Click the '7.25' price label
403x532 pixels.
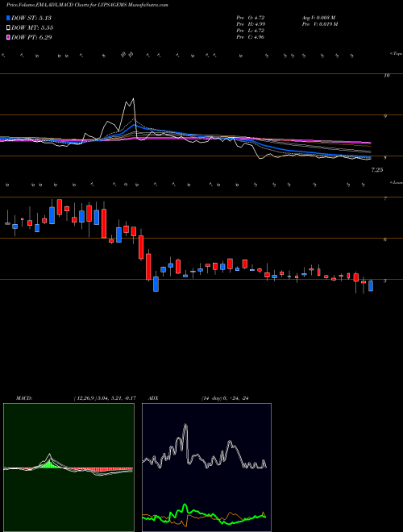click(x=377, y=170)
